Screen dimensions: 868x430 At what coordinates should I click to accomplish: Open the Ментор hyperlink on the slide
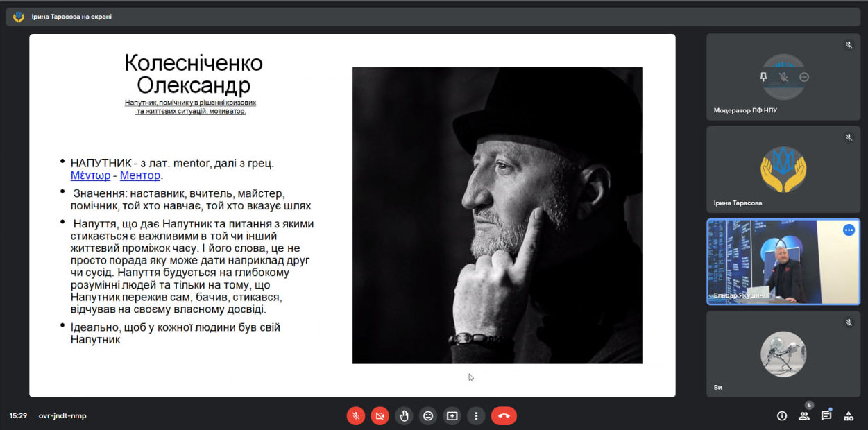(141, 175)
